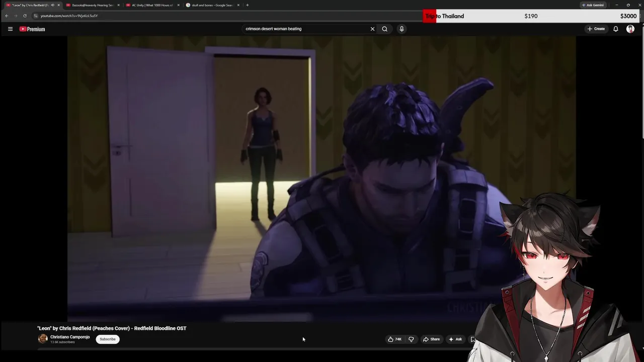Go forward in browser history
This screenshot has height=362, width=644.
coord(16,16)
